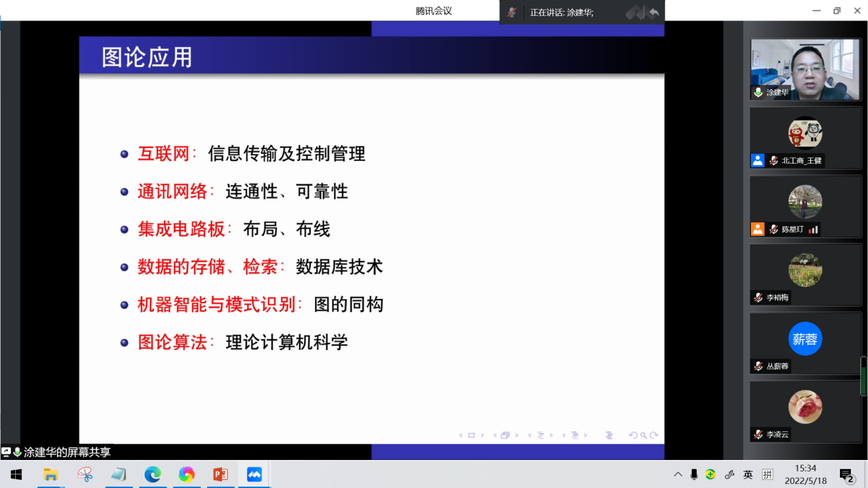This screenshot has width=868, height=488.
Task: Launch Microsoft Edge from the taskbar
Action: (153, 474)
